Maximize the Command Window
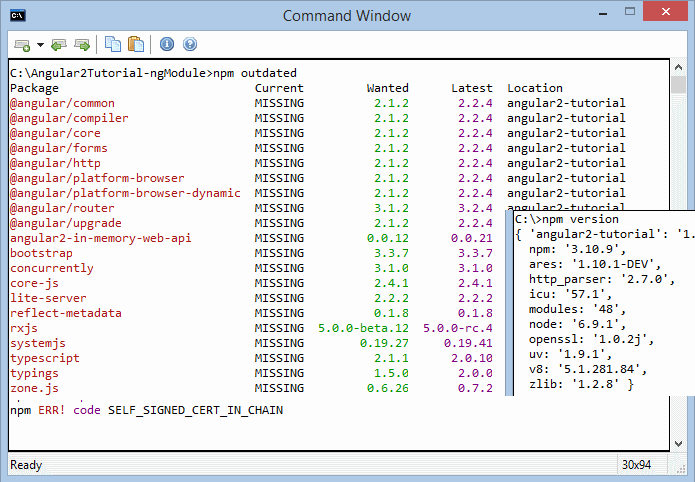695x482 pixels. (630, 12)
